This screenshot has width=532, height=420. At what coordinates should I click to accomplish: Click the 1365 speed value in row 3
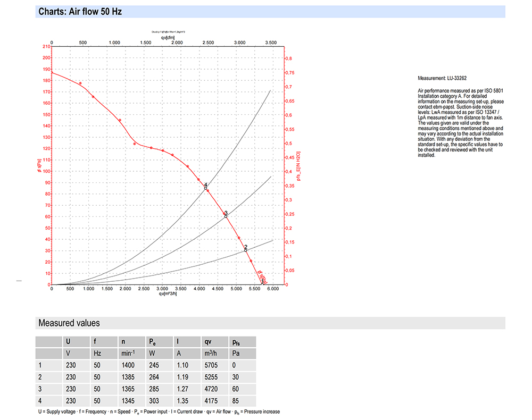(x=128, y=389)
